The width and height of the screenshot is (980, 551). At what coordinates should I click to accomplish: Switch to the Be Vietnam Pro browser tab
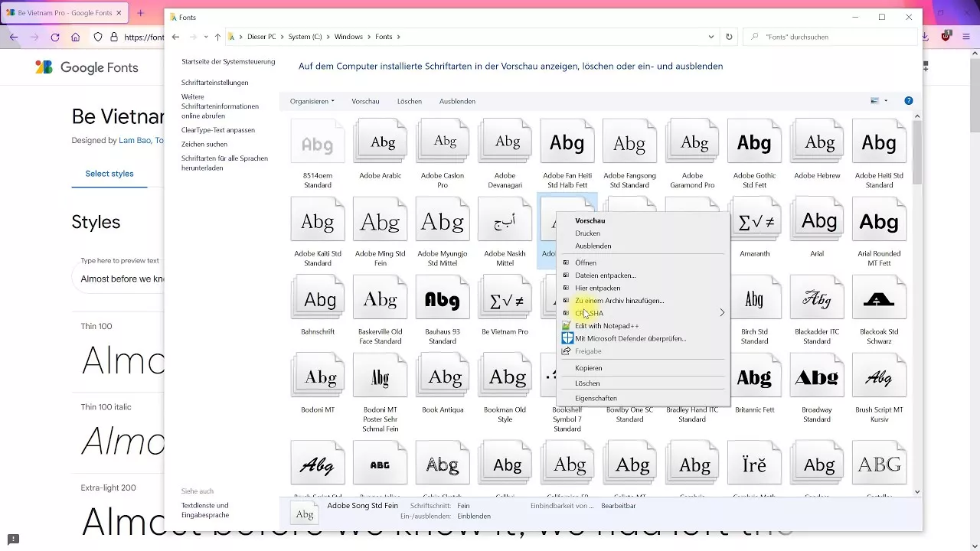point(57,12)
